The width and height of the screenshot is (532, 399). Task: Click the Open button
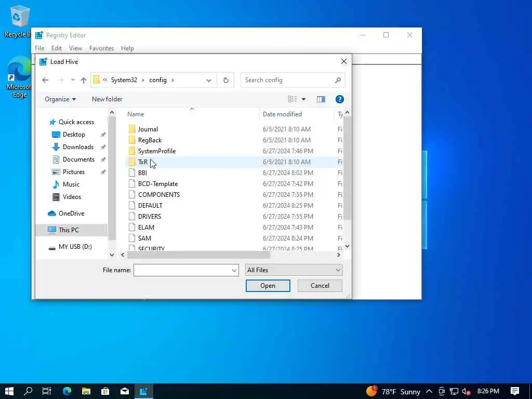[x=268, y=286]
